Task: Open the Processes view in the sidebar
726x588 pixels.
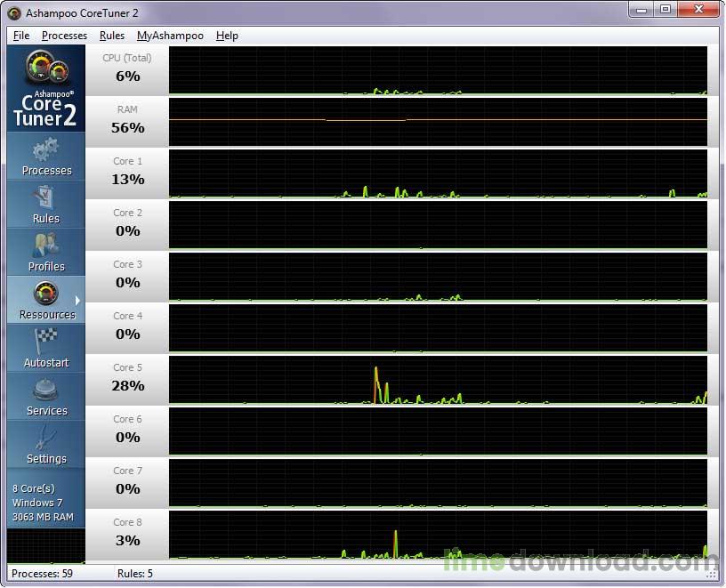Action: tap(44, 157)
